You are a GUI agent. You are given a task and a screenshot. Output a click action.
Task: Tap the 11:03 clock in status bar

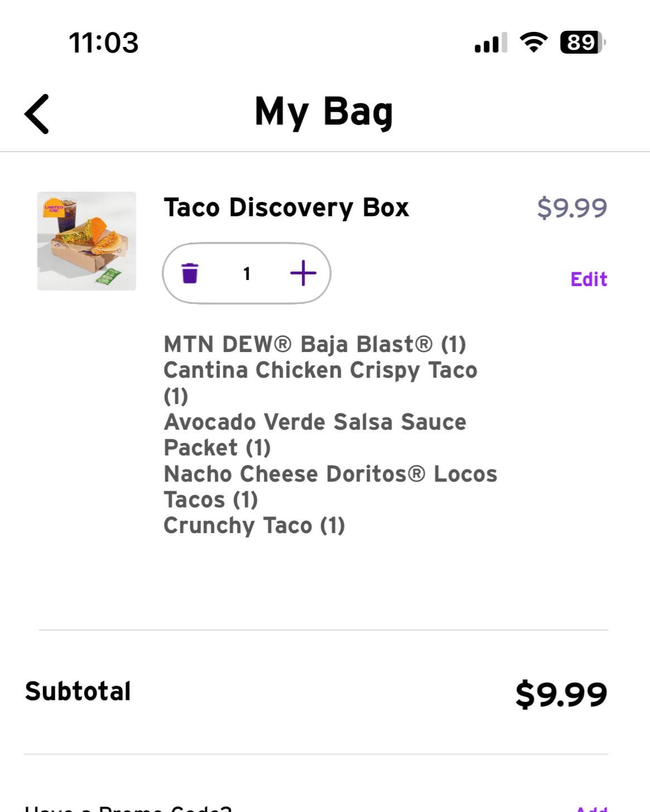pos(103,43)
